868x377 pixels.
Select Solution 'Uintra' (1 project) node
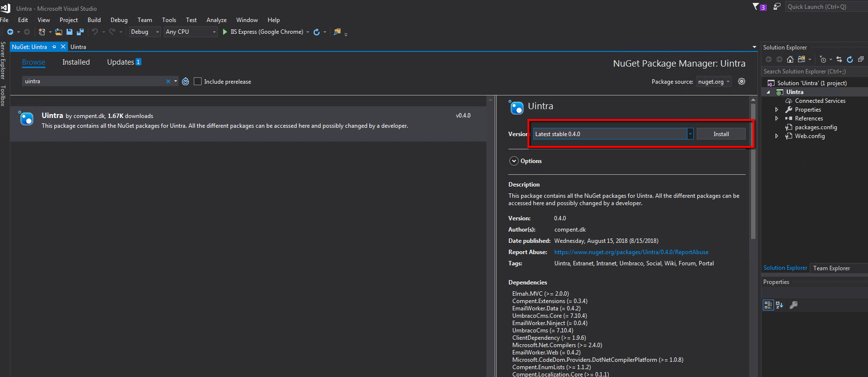[811, 83]
